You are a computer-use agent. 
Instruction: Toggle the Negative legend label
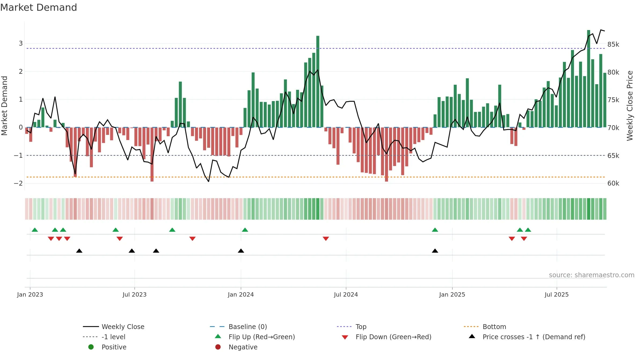click(243, 347)
